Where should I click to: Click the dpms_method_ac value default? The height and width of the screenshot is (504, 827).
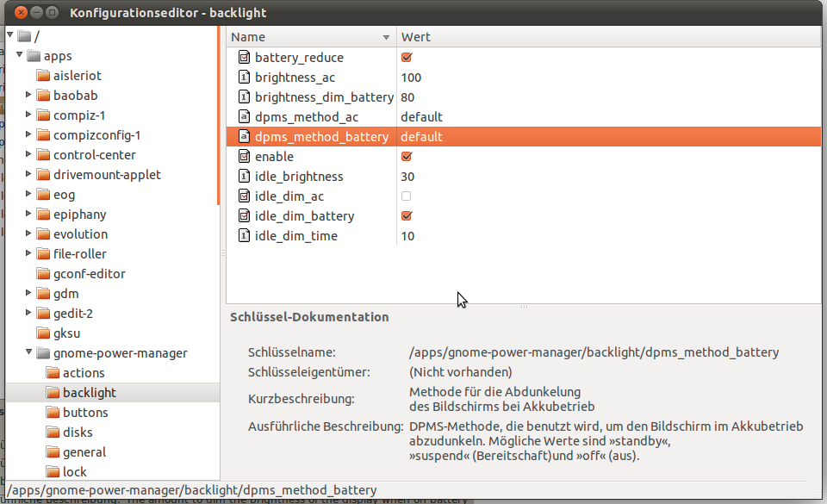click(x=421, y=117)
